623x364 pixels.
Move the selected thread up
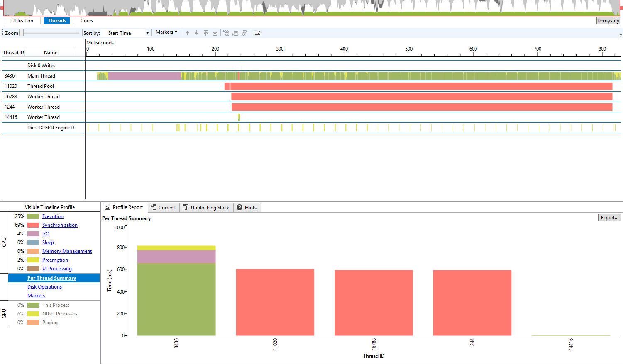[x=187, y=33]
